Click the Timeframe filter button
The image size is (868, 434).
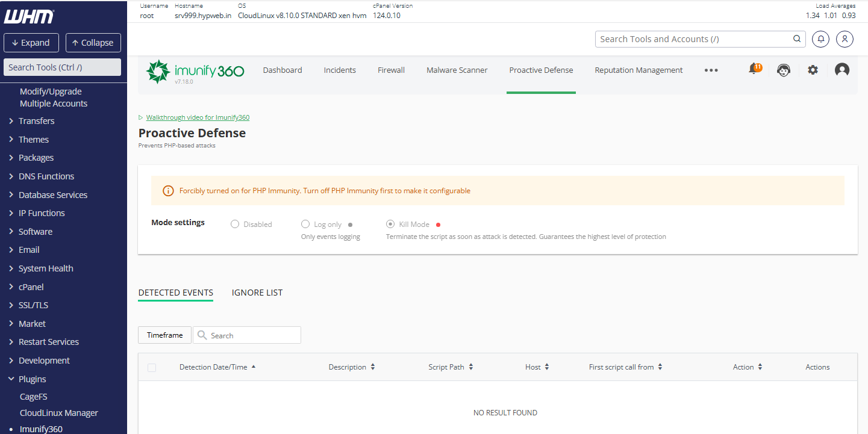pyautogui.click(x=164, y=335)
